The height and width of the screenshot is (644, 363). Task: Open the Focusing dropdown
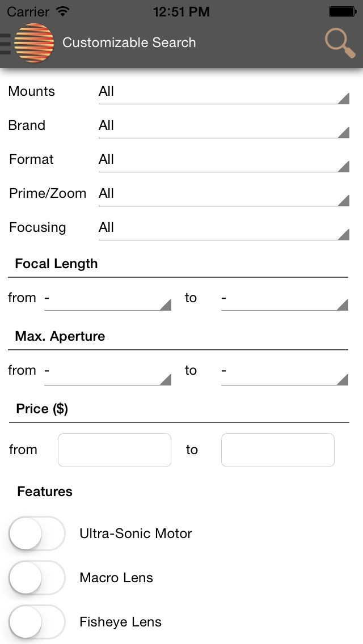pyautogui.click(x=223, y=228)
